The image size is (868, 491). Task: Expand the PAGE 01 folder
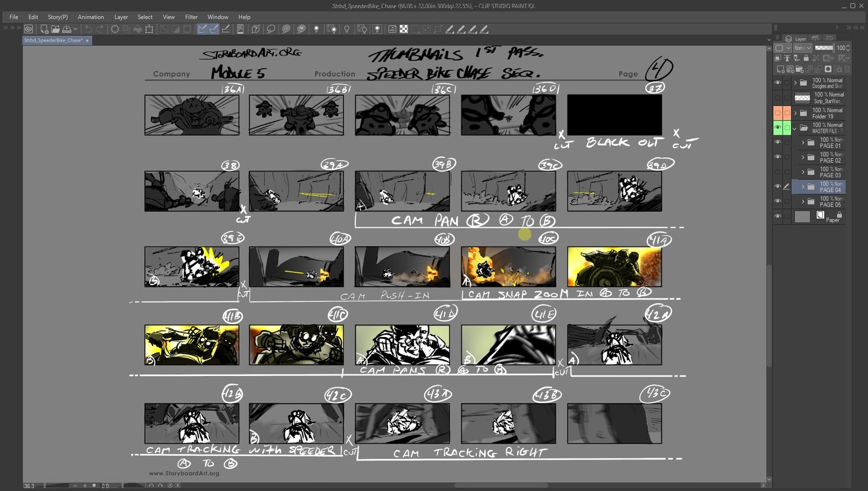click(803, 142)
